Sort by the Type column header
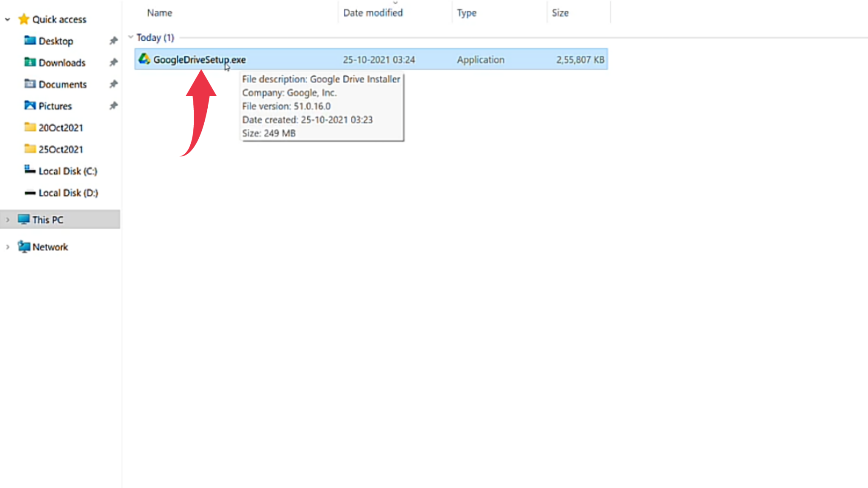The image size is (868, 488). pos(467,13)
